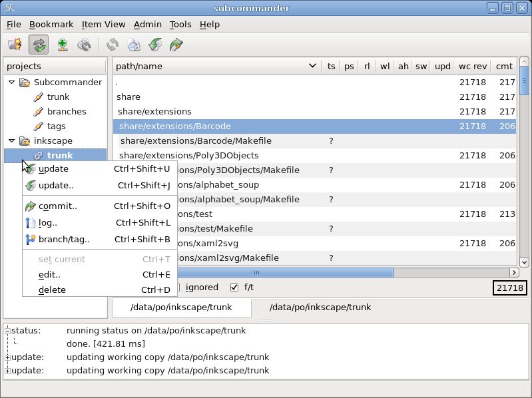532x398 pixels.
Task: Click the horizontal scrollbar right arrow
Action: (x=514, y=272)
